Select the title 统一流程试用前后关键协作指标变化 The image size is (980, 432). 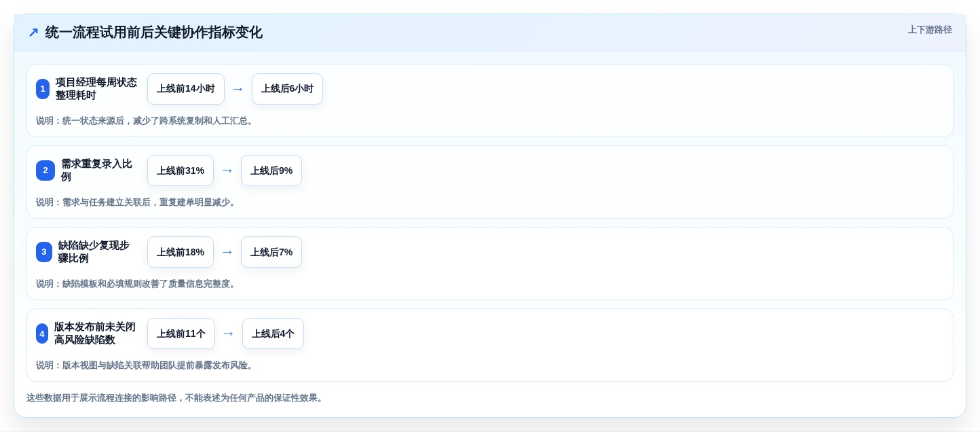click(x=154, y=33)
